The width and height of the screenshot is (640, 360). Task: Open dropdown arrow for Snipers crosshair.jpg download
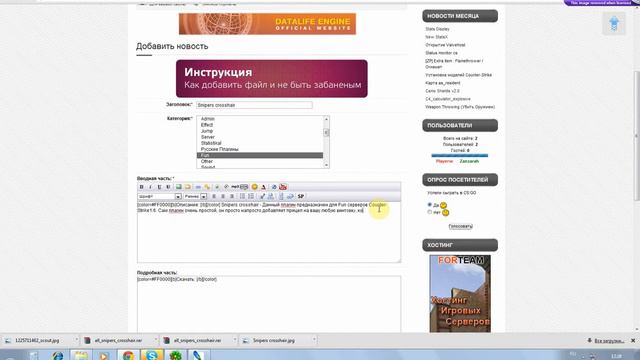pyautogui.click(x=313, y=340)
